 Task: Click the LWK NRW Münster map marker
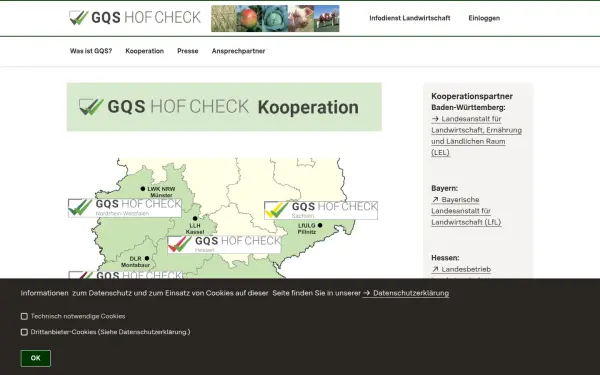coord(143,189)
